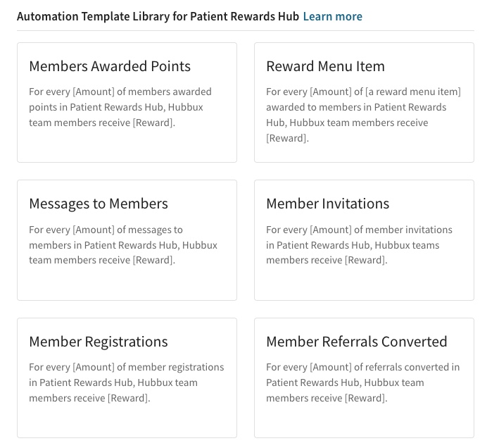Viewport: 487px width, 448px height.
Task: Click the 'Member Registrations' heading text
Action: tap(99, 342)
